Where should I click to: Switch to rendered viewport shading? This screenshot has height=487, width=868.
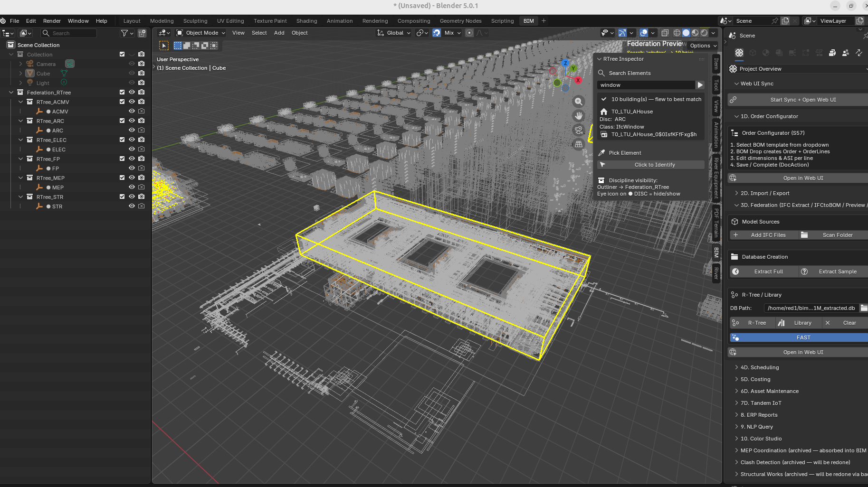coord(704,33)
